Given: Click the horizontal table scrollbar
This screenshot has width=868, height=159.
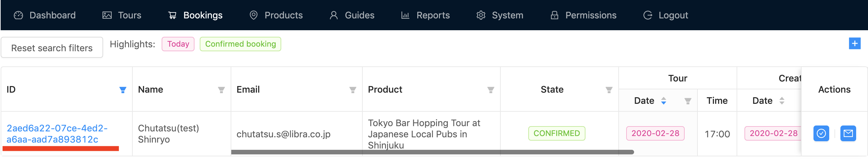Looking at the screenshot, I should (x=432, y=152).
